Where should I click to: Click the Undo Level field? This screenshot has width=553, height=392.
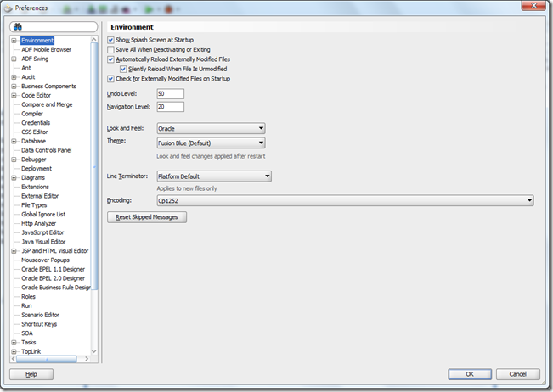click(171, 94)
